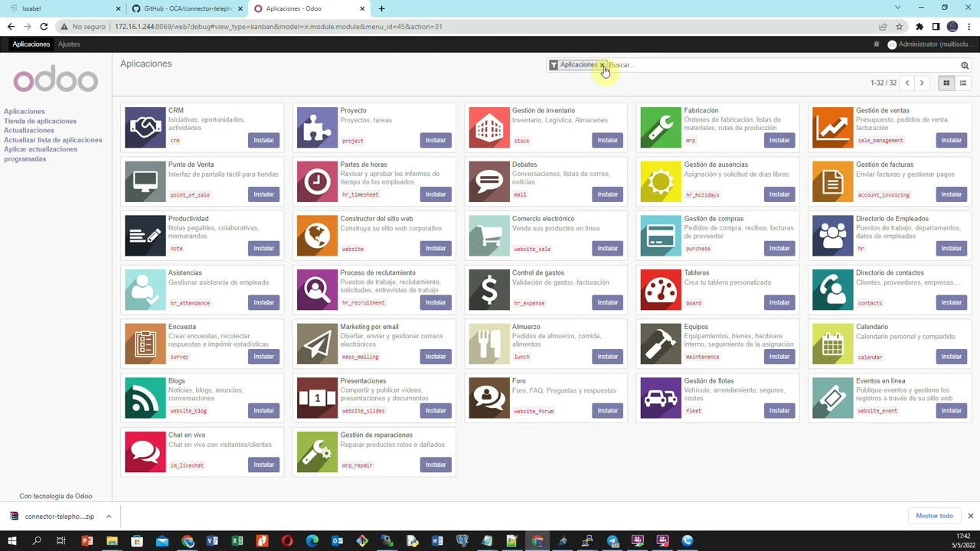This screenshot has height=551, width=980.
Task: Switch to the Issabel browser tab
Action: [65, 8]
